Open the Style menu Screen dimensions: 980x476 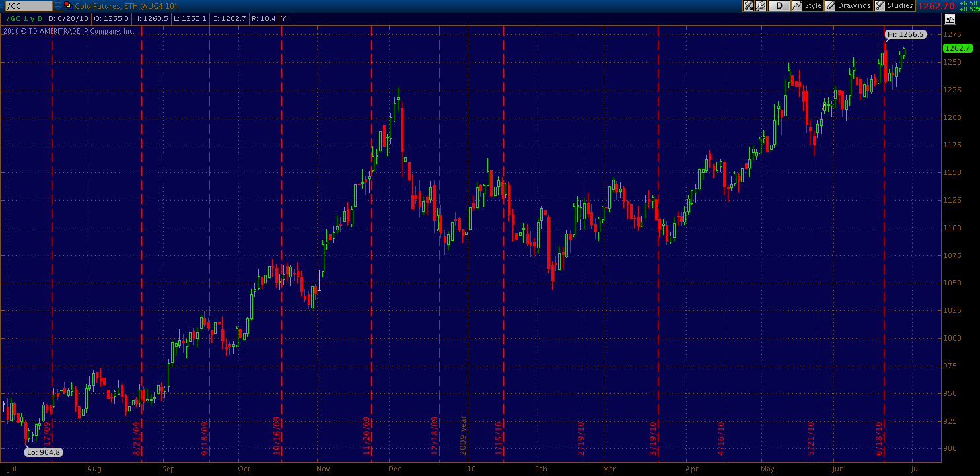click(813, 5)
